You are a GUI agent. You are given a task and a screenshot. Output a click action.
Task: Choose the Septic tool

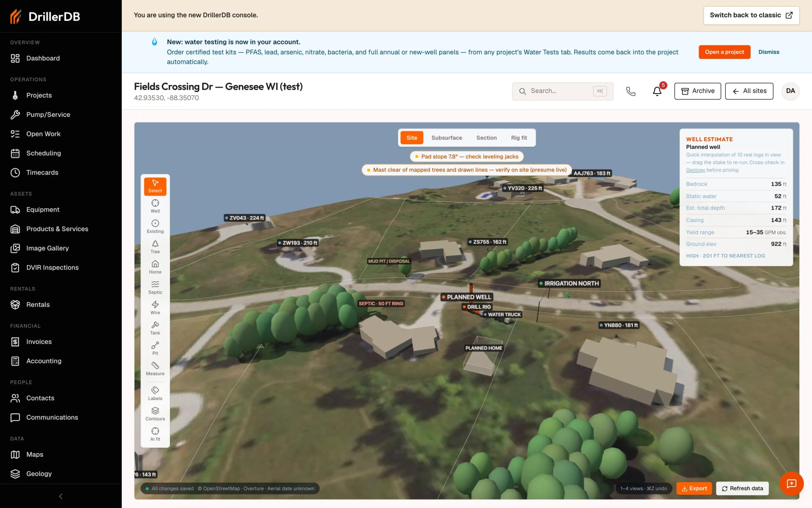coord(155,287)
